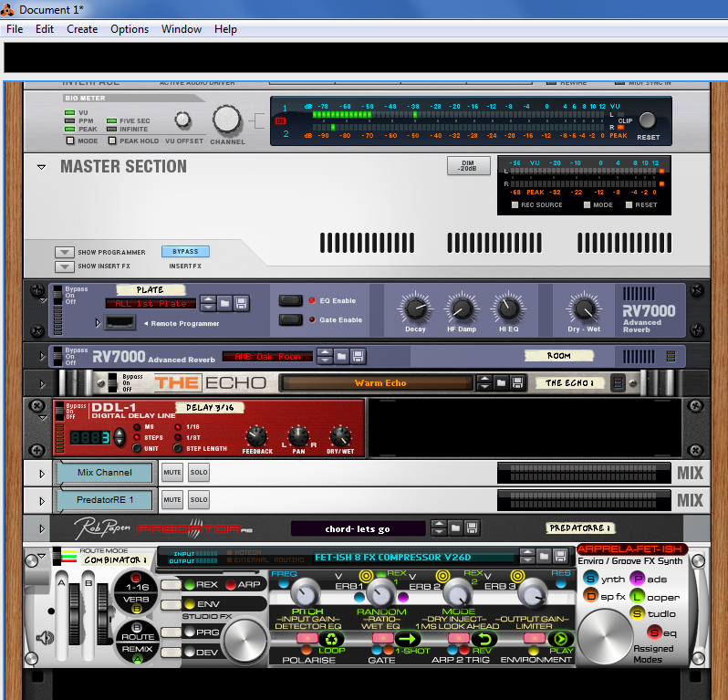The image size is (728, 700).
Task: Click the 1-SHOT arrow icon
Action: click(407, 639)
